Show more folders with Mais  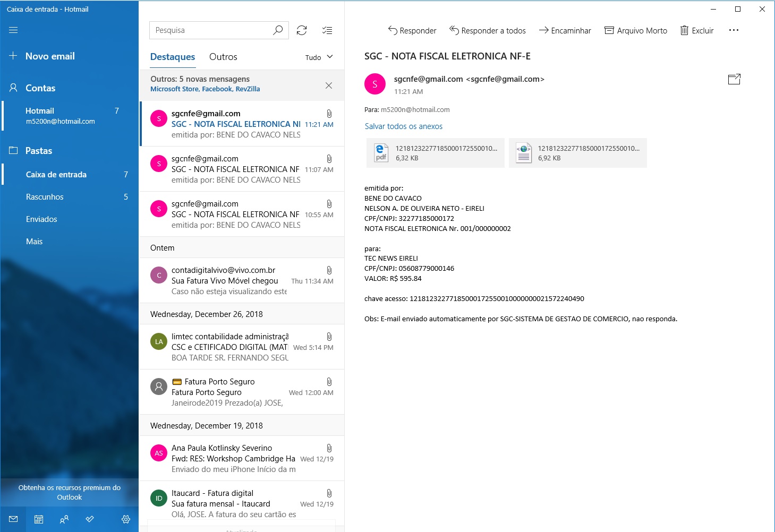(70, 242)
